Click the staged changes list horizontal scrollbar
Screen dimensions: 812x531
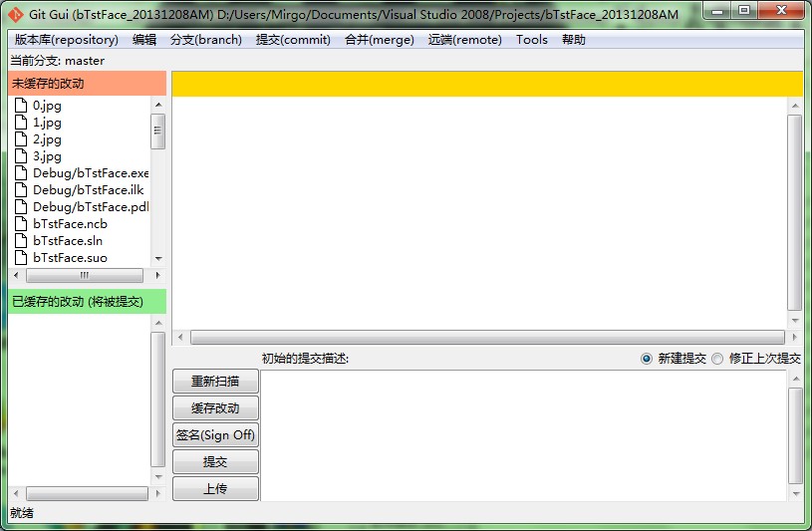click(87, 494)
